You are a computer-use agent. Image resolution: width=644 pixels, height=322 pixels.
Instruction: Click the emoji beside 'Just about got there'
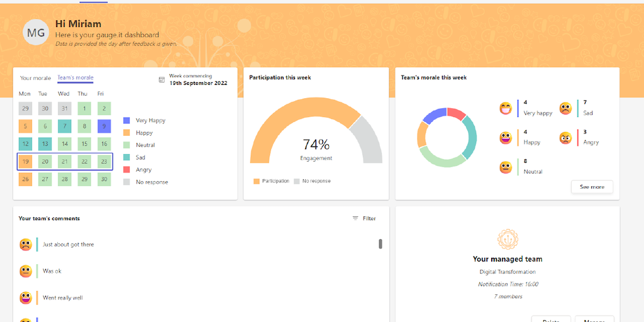click(26, 245)
